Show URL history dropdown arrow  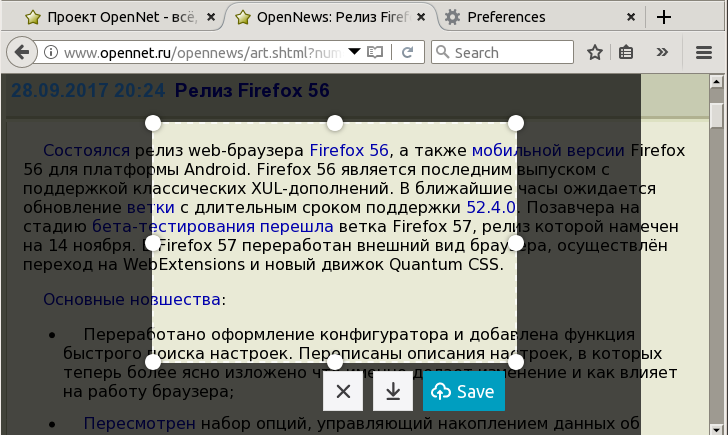(353, 52)
